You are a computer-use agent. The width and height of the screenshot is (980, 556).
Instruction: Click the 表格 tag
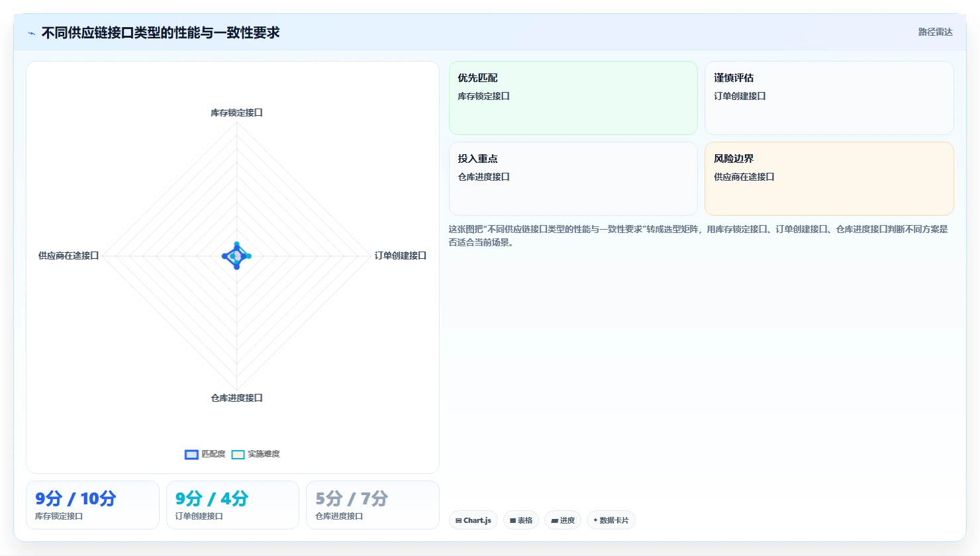[521, 520]
